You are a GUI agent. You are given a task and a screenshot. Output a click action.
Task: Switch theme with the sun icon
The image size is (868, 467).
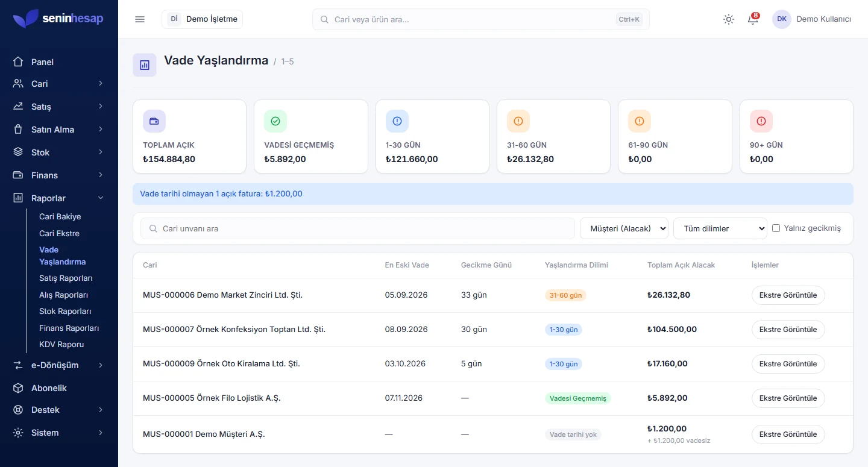[x=729, y=19]
